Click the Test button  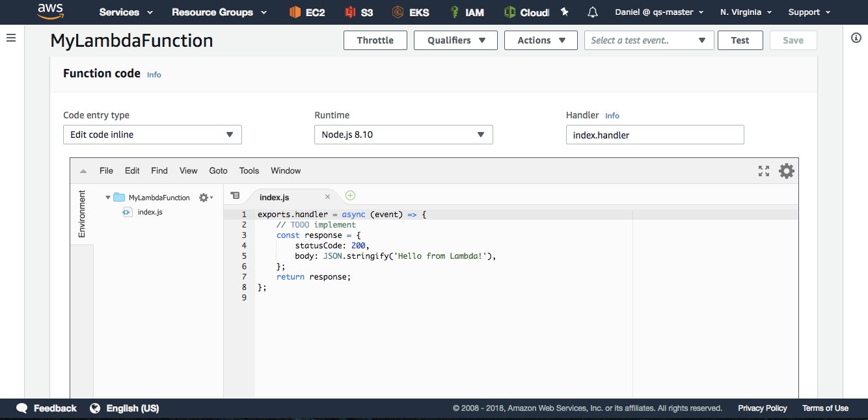tap(740, 40)
